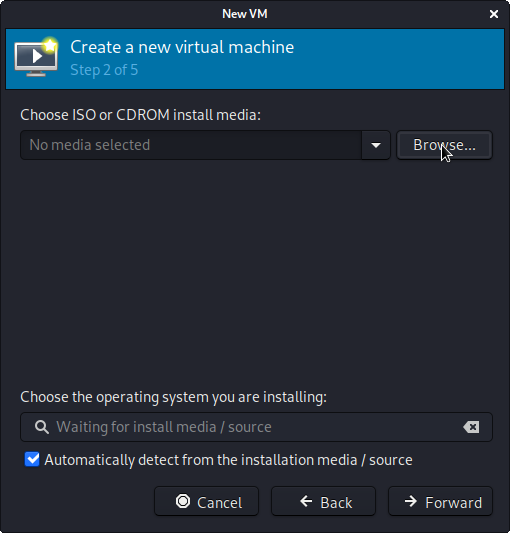Cancel the new VM wizard
Image resolution: width=510 pixels, height=533 pixels.
206,501
